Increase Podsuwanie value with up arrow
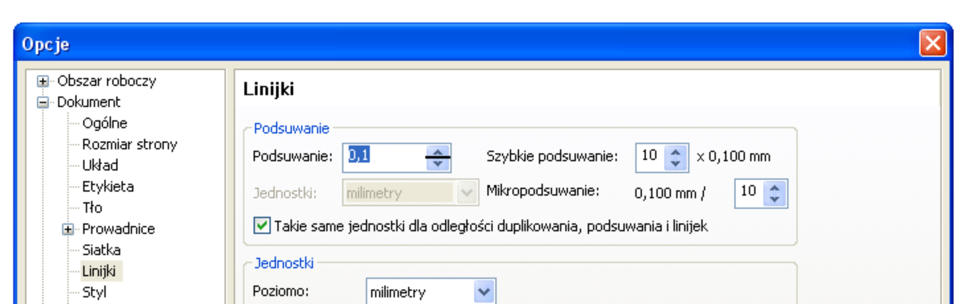Screen dimensions: 980x304 tap(438, 151)
